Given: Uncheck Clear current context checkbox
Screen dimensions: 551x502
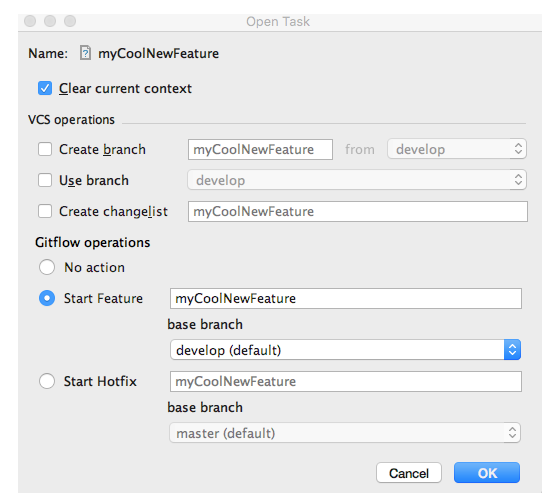Looking at the screenshot, I should point(45,88).
